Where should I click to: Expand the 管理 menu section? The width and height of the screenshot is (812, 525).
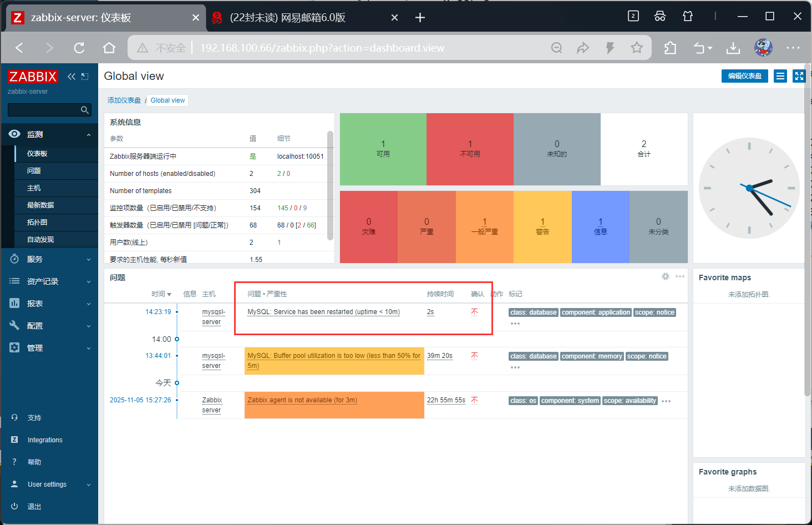click(50, 348)
